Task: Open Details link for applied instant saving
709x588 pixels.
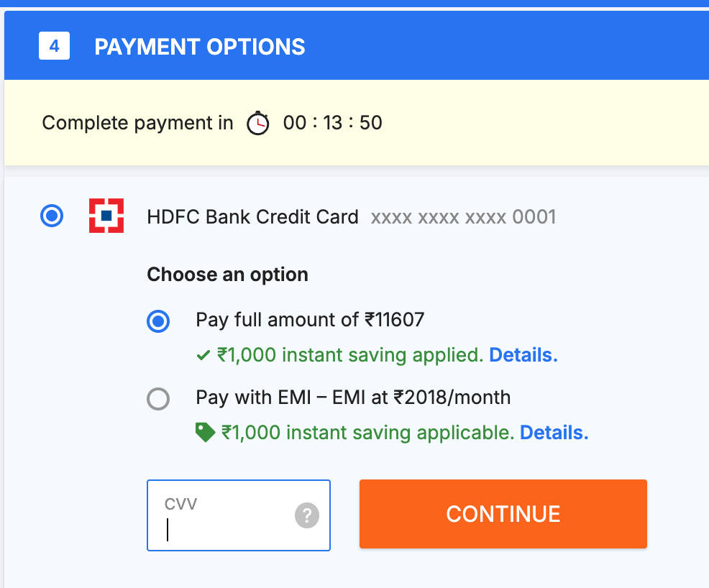Action: coord(523,355)
